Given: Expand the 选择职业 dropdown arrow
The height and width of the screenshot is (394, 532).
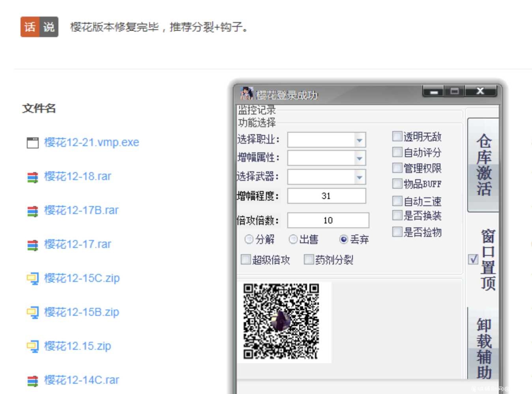Looking at the screenshot, I should [359, 140].
